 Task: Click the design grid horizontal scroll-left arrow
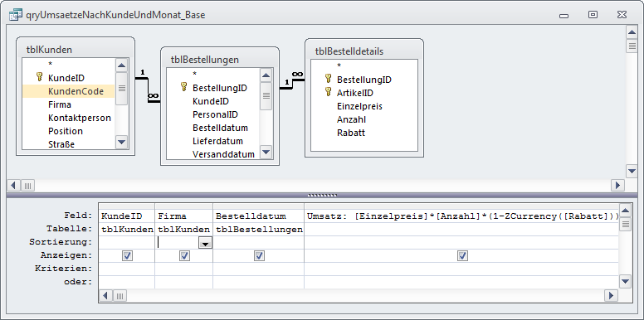[106, 295]
